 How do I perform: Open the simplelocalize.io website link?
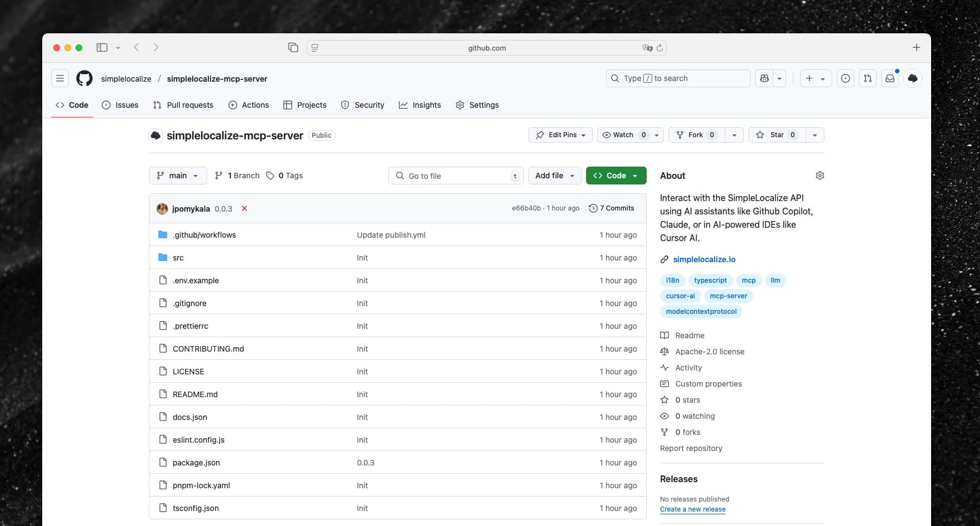click(x=704, y=259)
